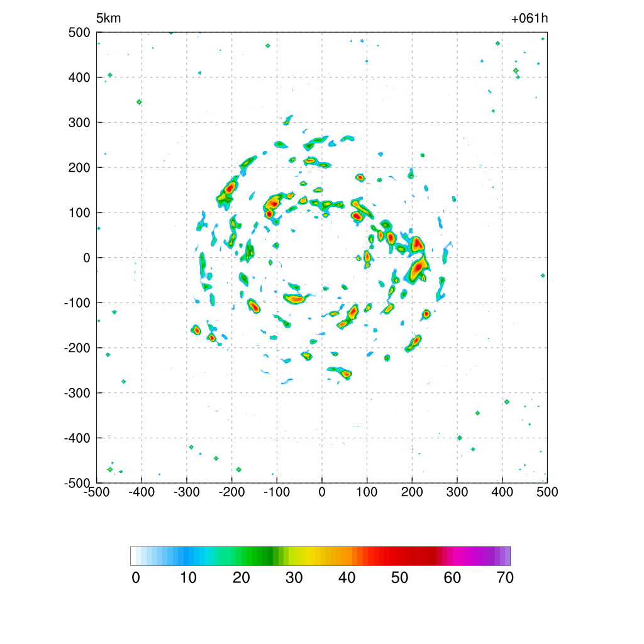Click x-axis tick label 300
This screenshot has width=644, height=644.
457,492
